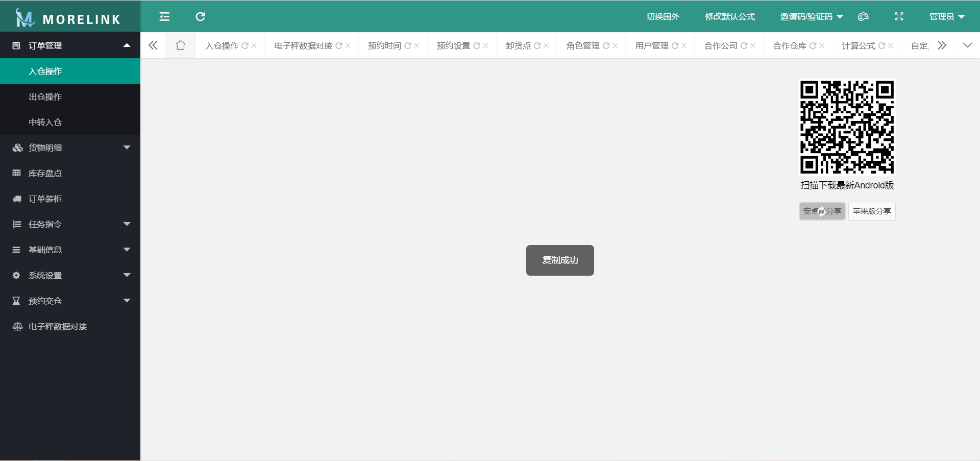Select 入仓操作 in the sidebar
This screenshot has height=461, width=980.
coord(70,71)
